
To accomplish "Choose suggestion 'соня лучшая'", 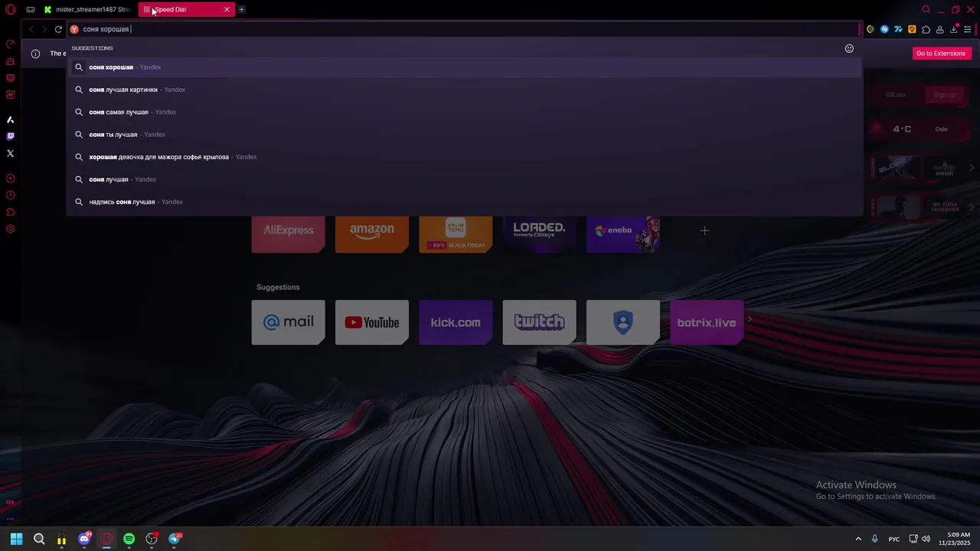I will click(x=465, y=179).
